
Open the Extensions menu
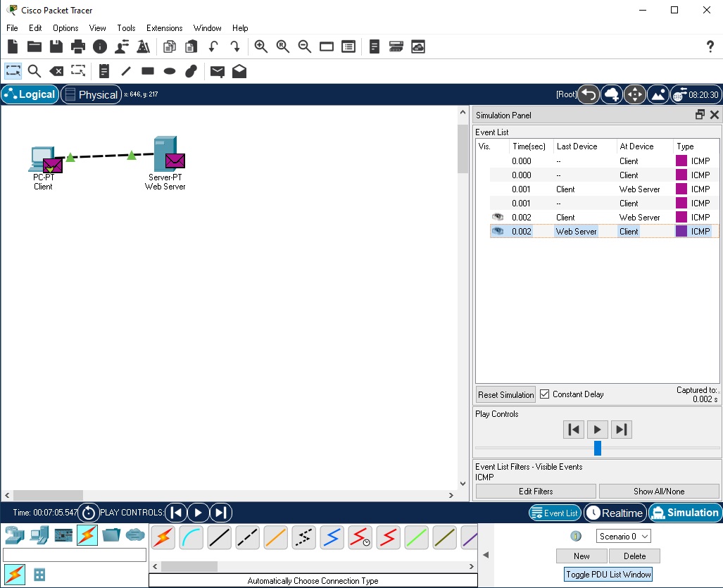(x=164, y=28)
